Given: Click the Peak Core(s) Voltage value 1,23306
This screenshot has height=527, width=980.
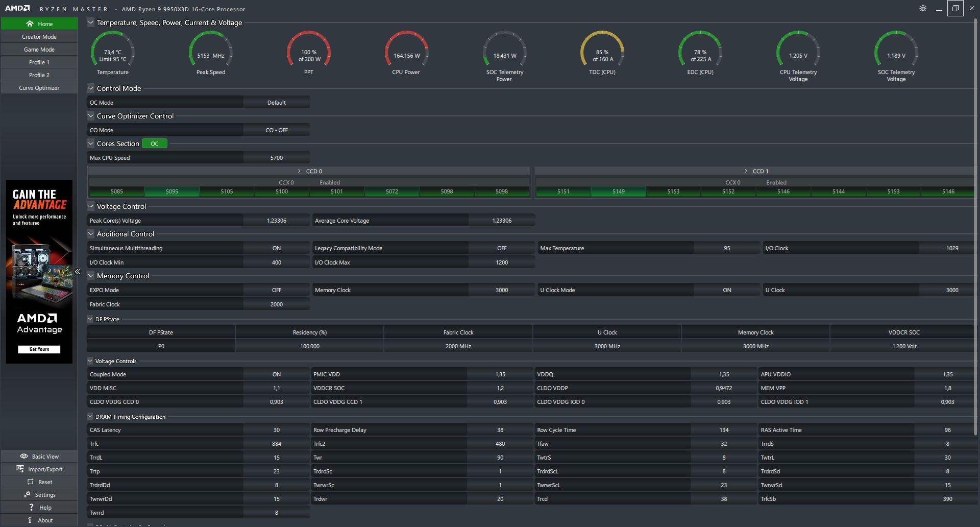Looking at the screenshot, I should 277,221.
